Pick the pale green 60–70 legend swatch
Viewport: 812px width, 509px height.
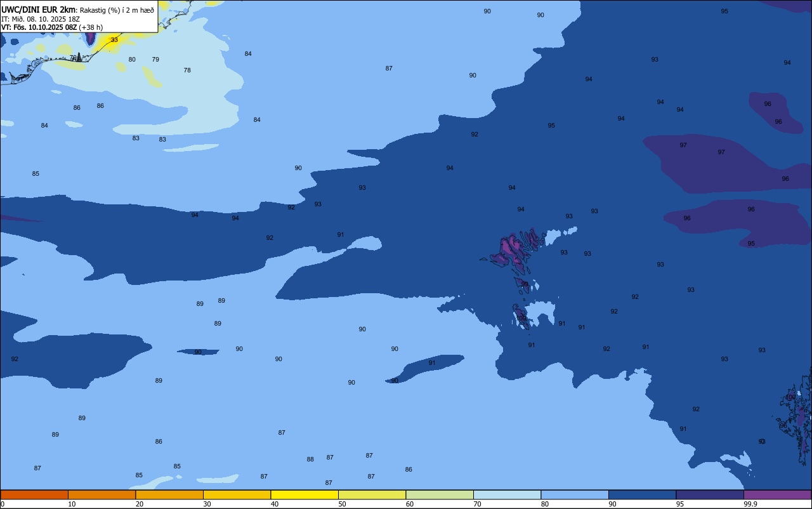click(440, 494)
